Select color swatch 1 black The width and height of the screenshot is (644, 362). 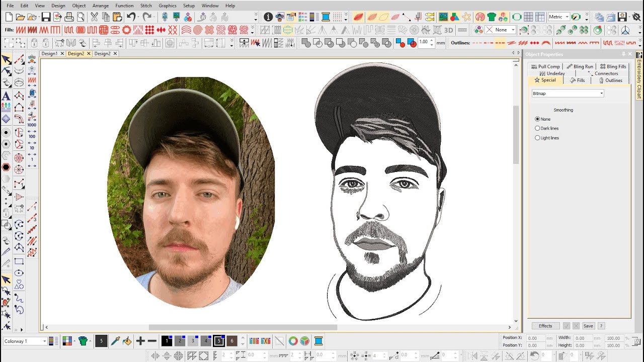pos(167,341)
